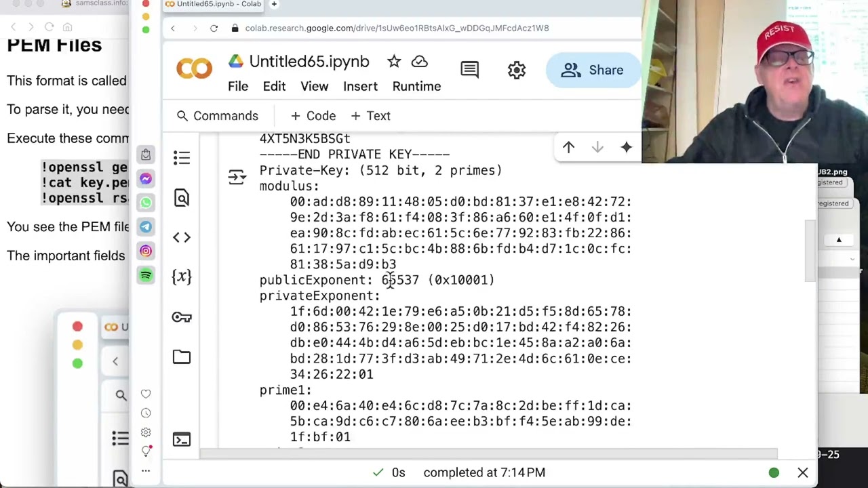This screenshot has width=868, height=488.
Task: Open the Terminal icon at sidebar bottom
Action: click(182, 440)
